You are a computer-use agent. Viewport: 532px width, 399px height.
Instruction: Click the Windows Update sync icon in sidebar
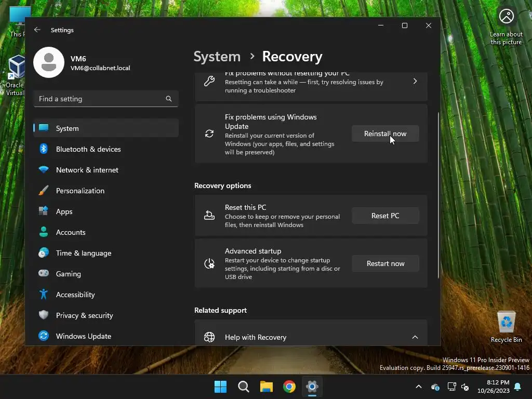44,336
